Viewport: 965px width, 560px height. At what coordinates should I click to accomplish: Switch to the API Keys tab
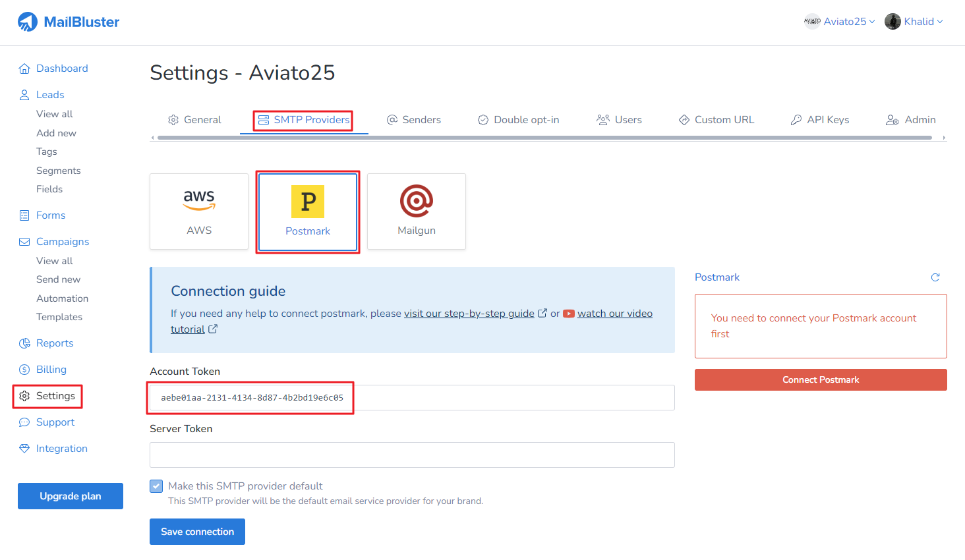(820, 120)
